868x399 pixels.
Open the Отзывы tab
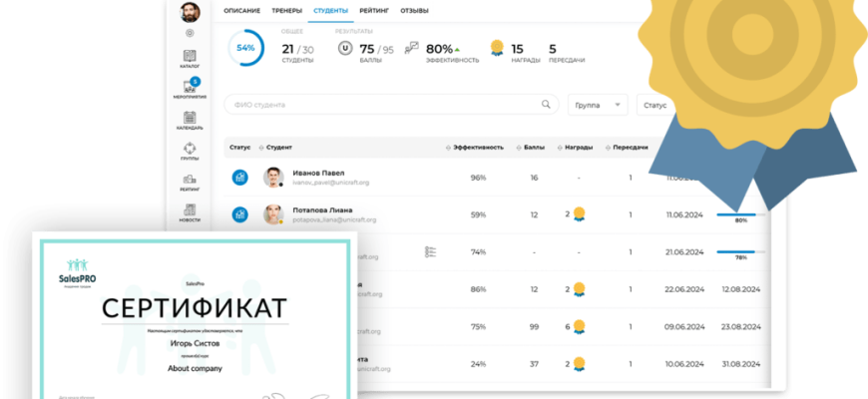[x=415, y=11]
